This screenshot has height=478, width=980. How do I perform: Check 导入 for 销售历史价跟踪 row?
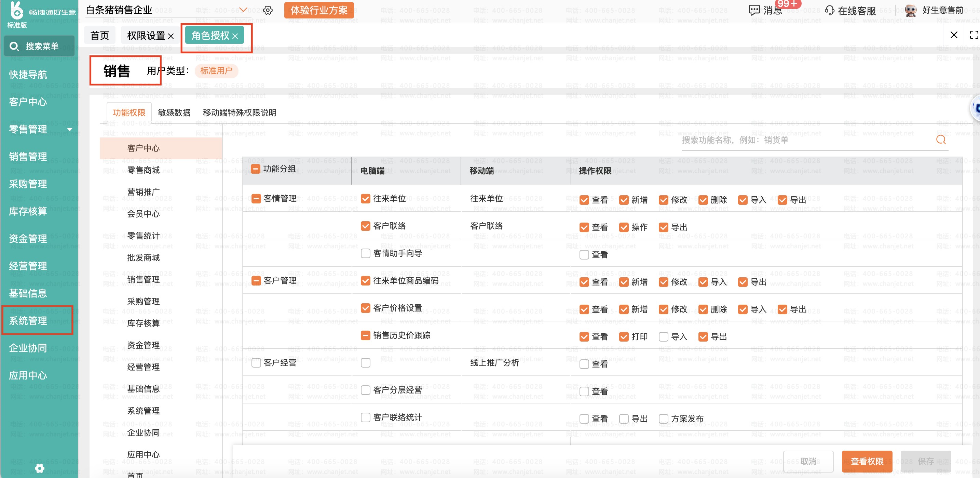click(x=664, y=337)
